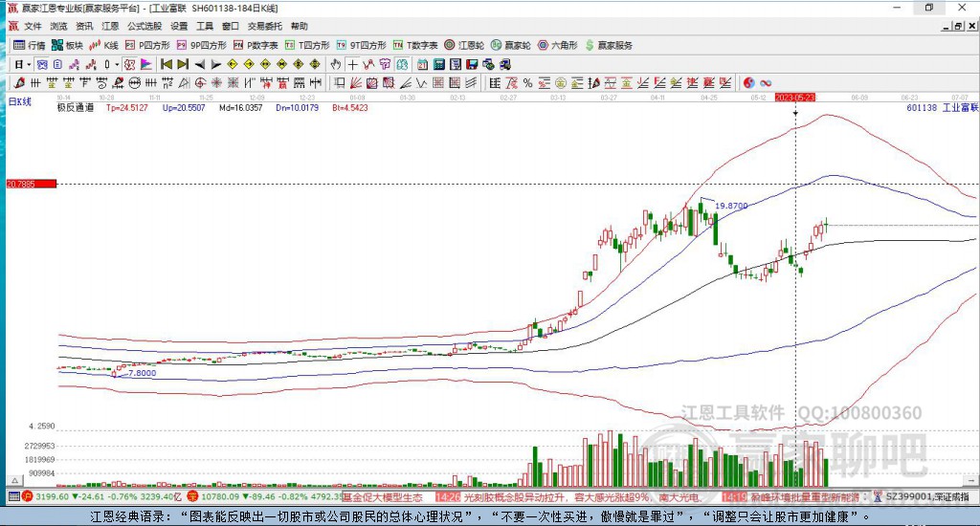Screen dimensions: 980x526
Task: Open the 公式选股 menu
Action: pyautogui.click(x=145, y=26)
